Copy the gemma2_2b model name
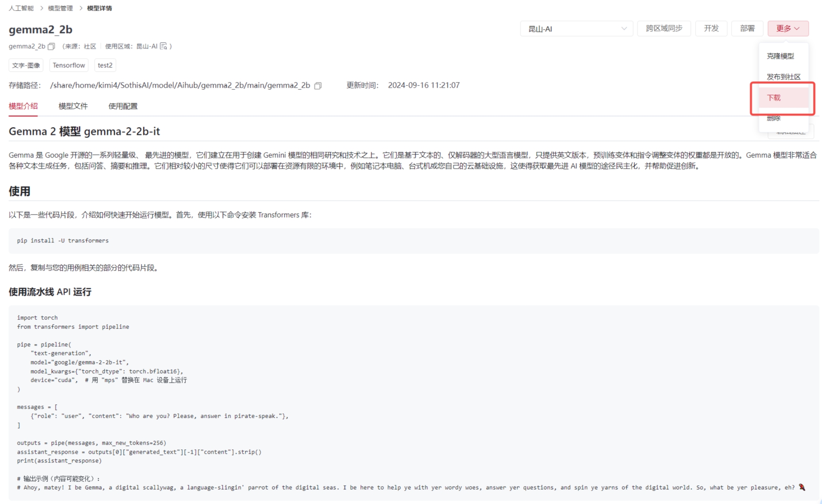This screenshot has width=822, height=504. coord(51,46)
